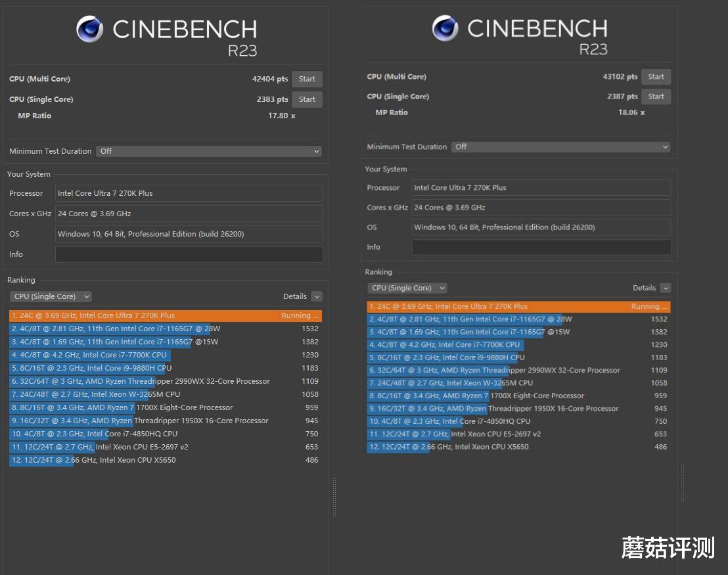
Task: Click Info input field in left window
Action: point(189,254)
